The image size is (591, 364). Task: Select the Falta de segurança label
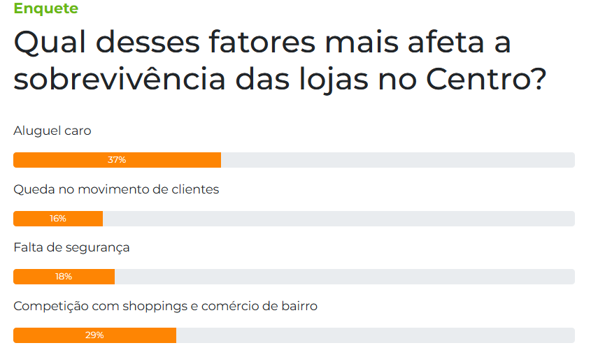point(71,248)
